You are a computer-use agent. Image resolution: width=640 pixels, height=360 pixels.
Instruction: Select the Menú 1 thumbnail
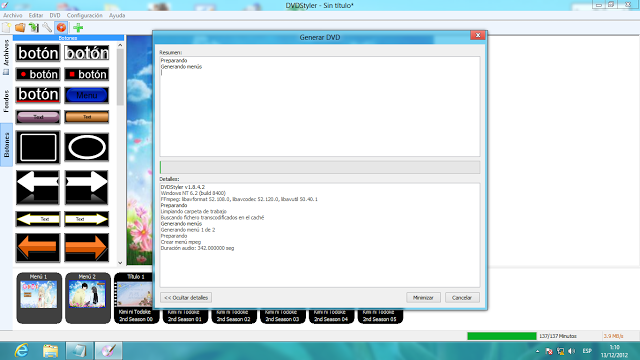click(x=39, y=298)
